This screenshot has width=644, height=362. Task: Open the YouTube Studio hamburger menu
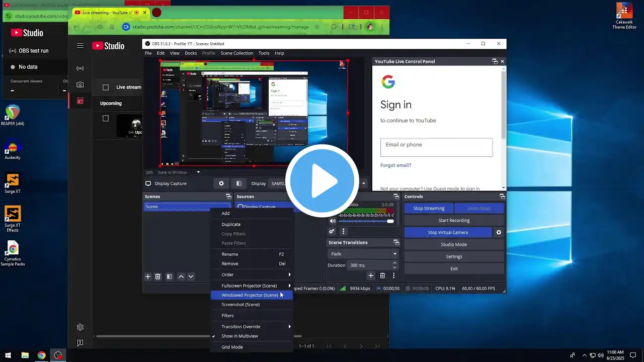[80, 46]
